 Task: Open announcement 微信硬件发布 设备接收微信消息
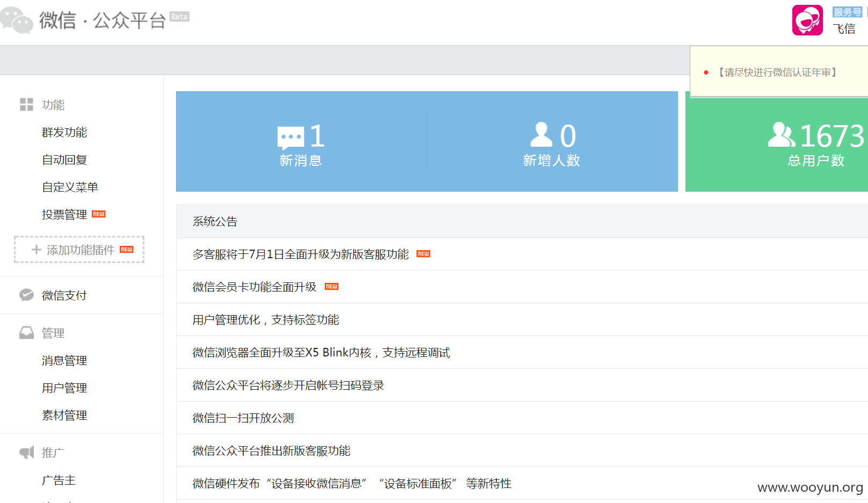[x=352, y=484]
